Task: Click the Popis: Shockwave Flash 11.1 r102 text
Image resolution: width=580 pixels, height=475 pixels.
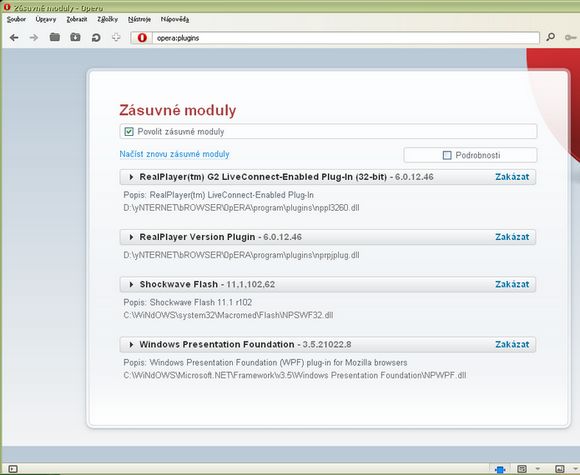Action: click(188, 302)
